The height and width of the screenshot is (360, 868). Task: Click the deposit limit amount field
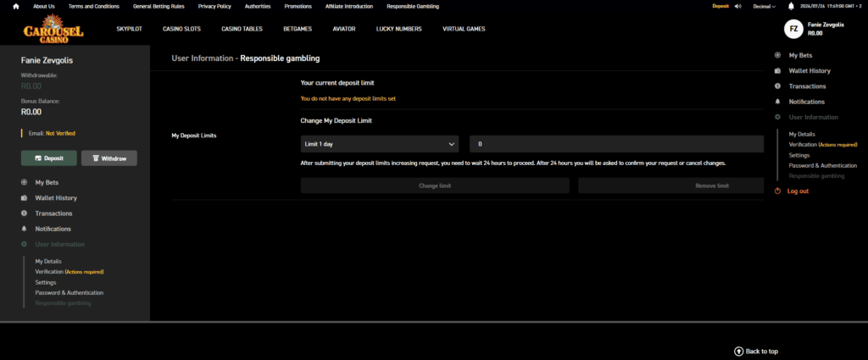617,144
